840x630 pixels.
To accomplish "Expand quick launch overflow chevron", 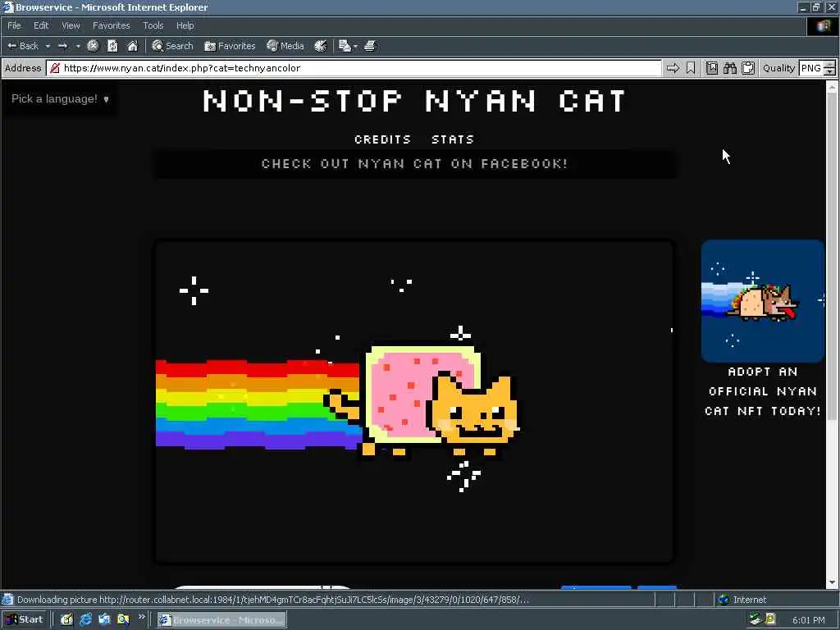I will click(141, 617).
